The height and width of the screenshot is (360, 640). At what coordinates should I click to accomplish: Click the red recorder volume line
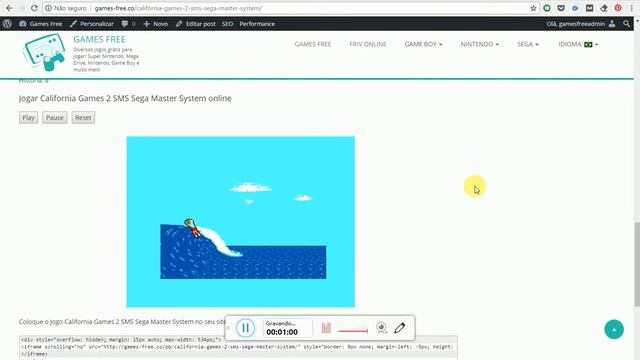[353, 331]
